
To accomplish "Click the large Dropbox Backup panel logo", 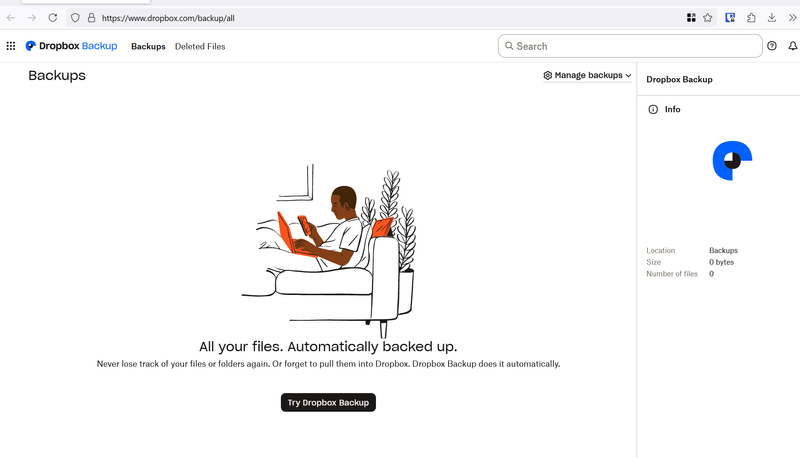I will pyautogui.click(x=732, y=161).
